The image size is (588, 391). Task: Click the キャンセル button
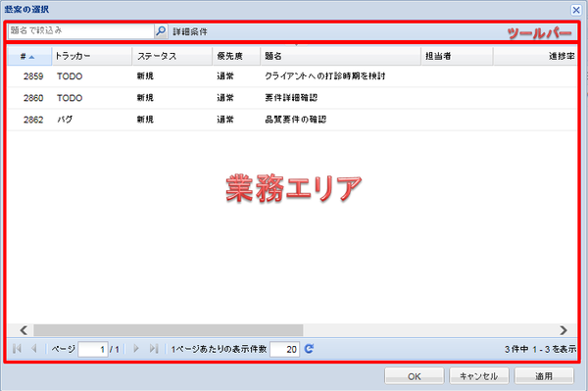click(479, 376)
